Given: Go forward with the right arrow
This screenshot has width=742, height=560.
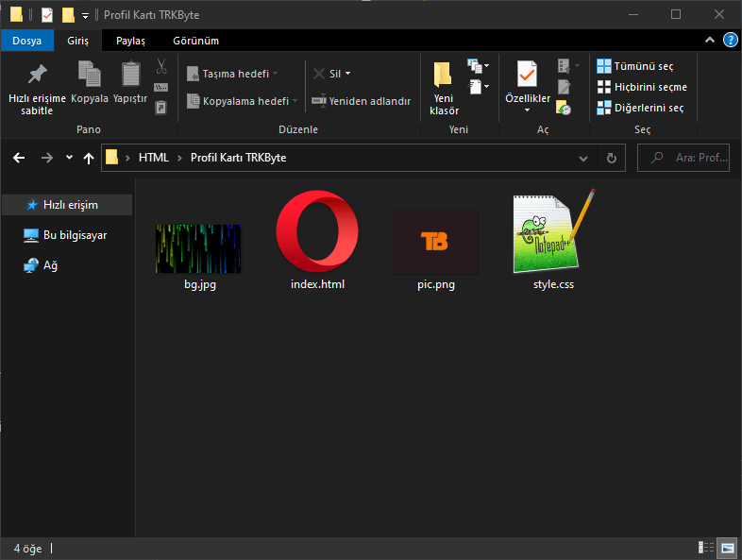Looking at the screenshot, I should tap(47, 158).
